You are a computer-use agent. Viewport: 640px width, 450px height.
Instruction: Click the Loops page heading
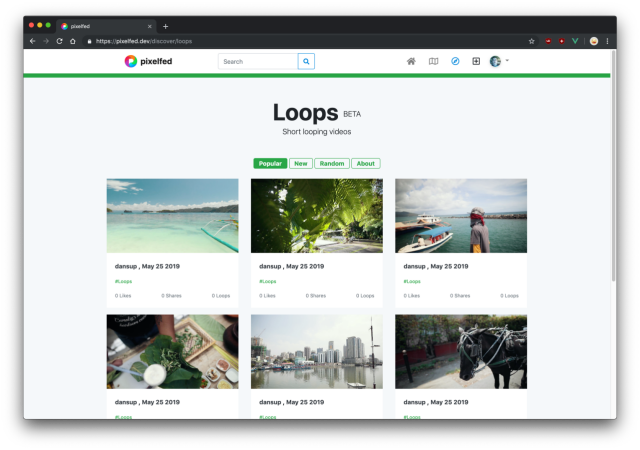pyautogui.click(x=306, y=113)
